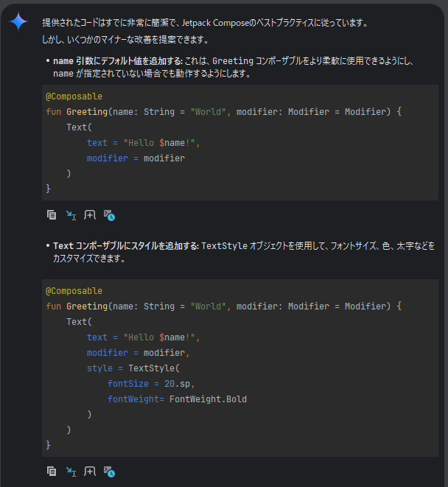Click the fontSize = 20.sp code line
Viewport: 448px width, 487px height.
point(150,384)
